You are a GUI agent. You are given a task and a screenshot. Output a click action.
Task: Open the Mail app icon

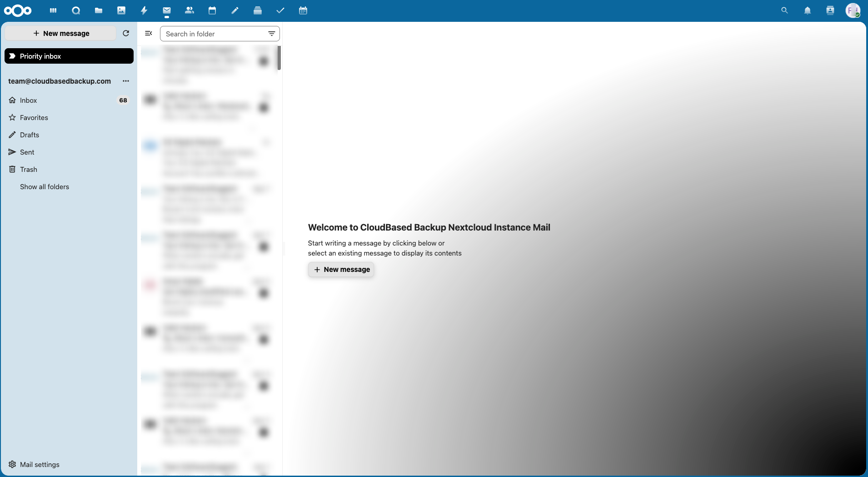point(167,10)
